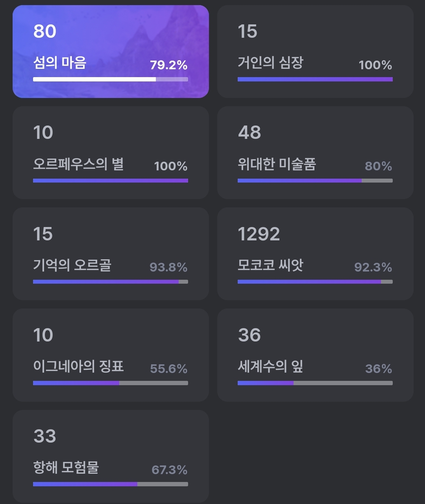
Task: Click the 위대한 미술품 progress bar
Action: (x=315, y=181)
